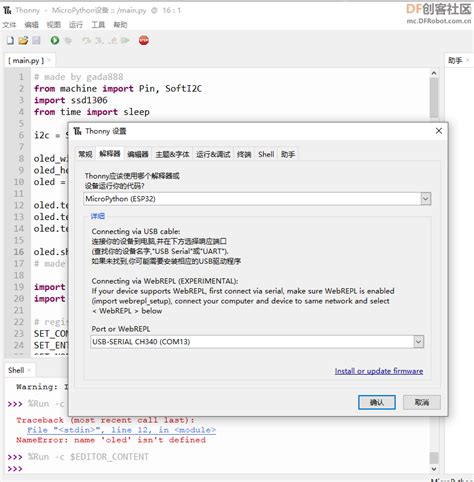Switch to the 解释器 settings tab
Image resolution: width=474 pixels, height=482 pixels.
(110, 154)
